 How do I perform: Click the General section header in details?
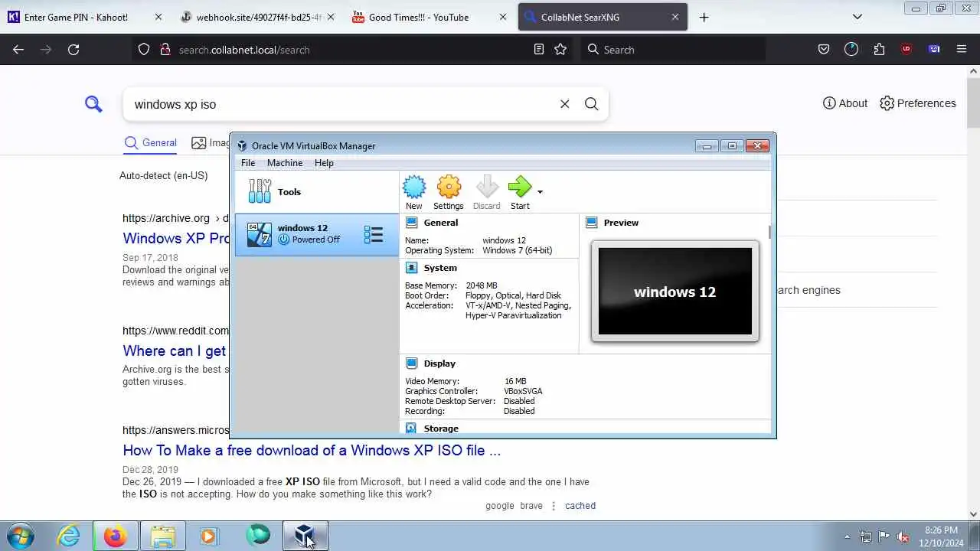(441, 223)
